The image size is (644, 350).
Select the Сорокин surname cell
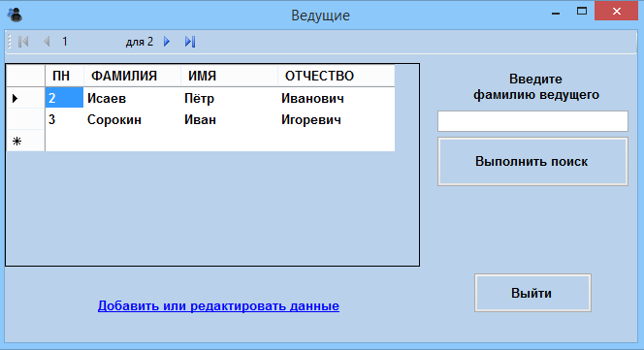tap(132, 119)
